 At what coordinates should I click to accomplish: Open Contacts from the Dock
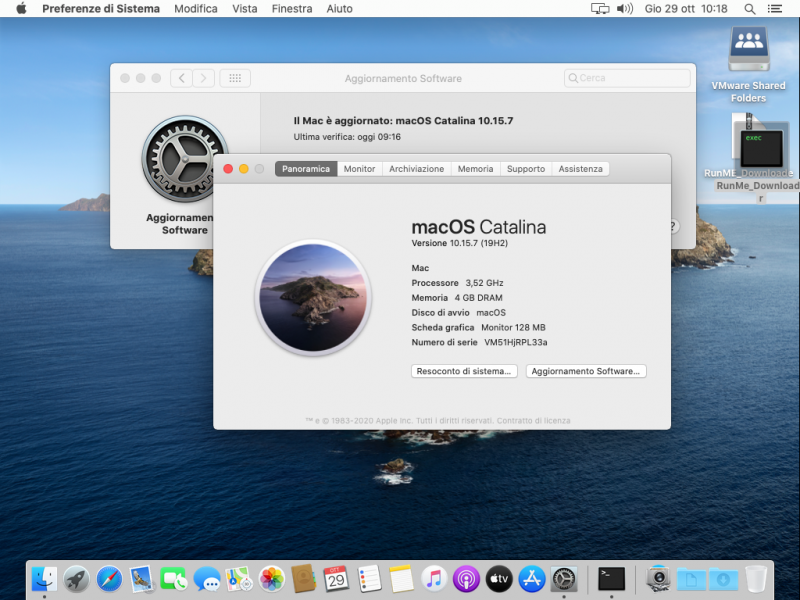[304, 579]
